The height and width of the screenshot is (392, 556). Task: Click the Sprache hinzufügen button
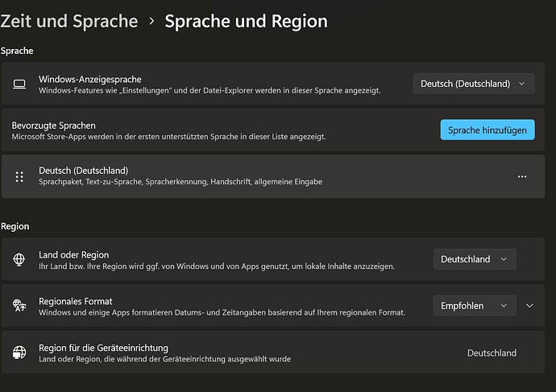(487, 130)
